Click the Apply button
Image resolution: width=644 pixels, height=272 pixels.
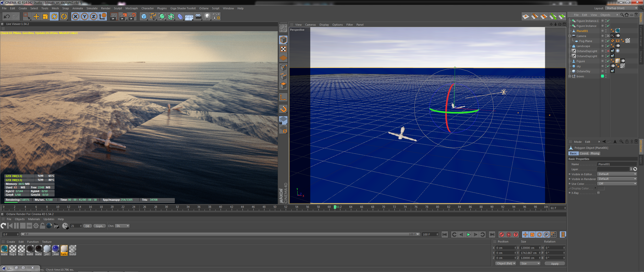[554, 263]
